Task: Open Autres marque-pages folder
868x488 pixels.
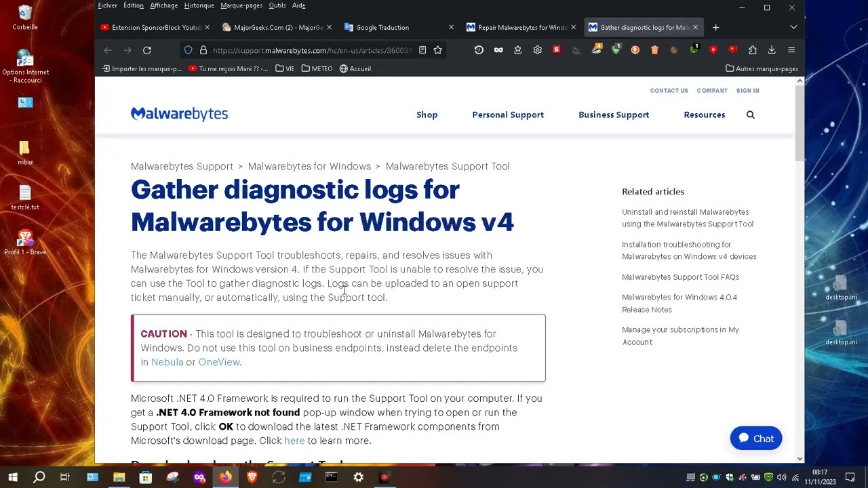Action: click(762, 68)
